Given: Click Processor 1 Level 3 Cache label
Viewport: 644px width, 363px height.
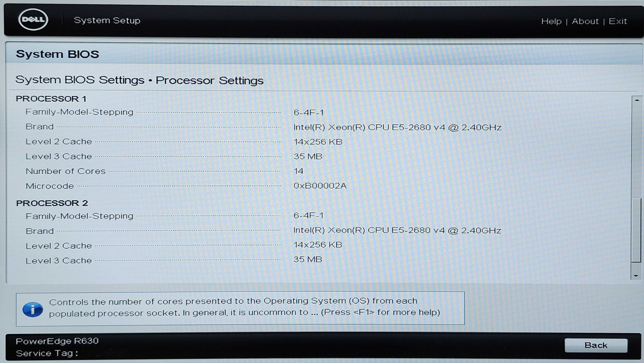Looking at the screenshot, I should [59, 156].
